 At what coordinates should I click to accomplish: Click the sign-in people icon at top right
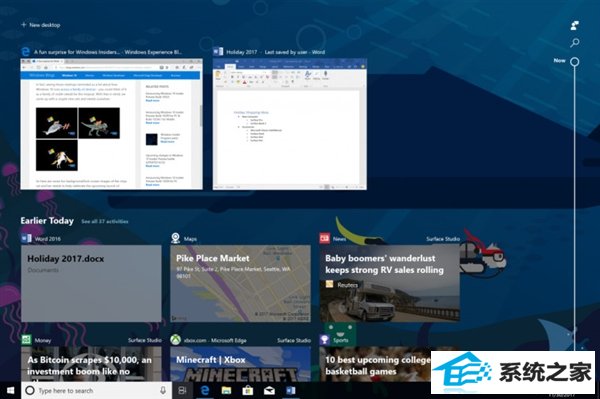574,26
